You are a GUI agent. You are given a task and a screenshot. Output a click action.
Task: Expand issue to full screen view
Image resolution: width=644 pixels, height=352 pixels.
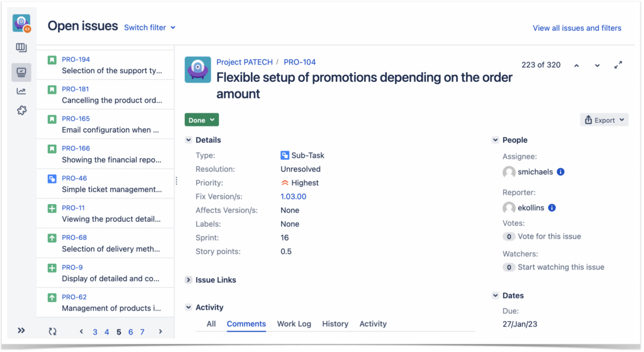click(x=618, y=65)
